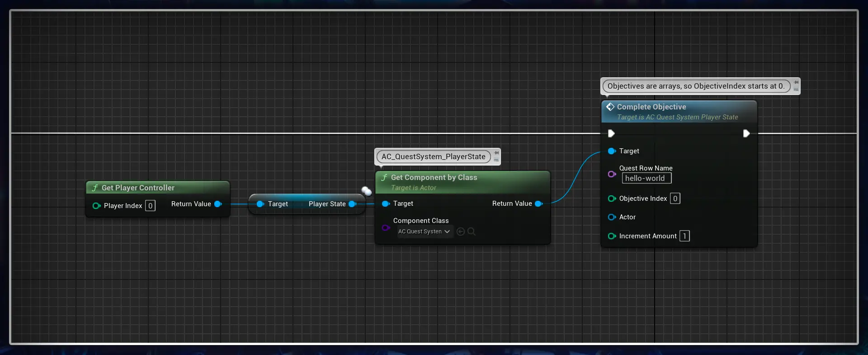Viewport: 868px width, 355px height.
Task: Select the Get Component by Class node title
Action: (x=434, y=177)
